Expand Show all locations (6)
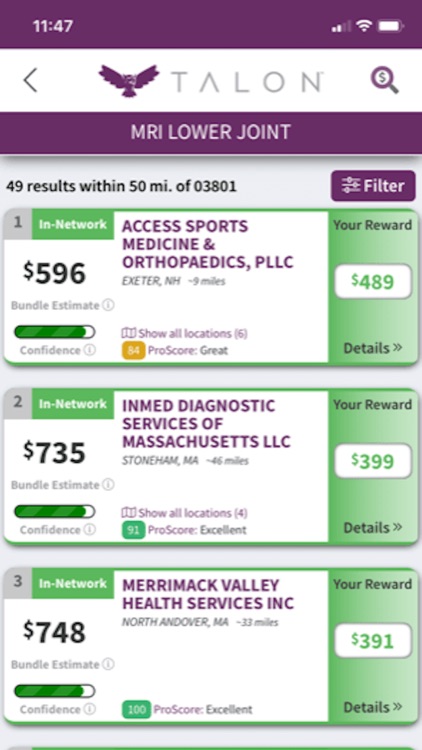 [x=185, y=333]
